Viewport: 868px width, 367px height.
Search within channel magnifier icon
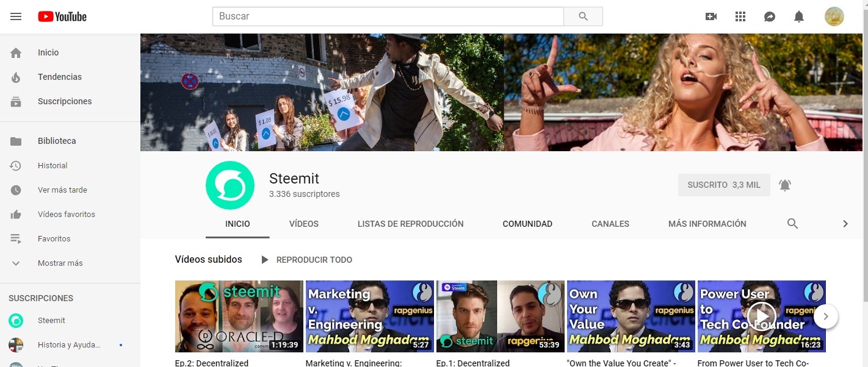pos(792,224)
